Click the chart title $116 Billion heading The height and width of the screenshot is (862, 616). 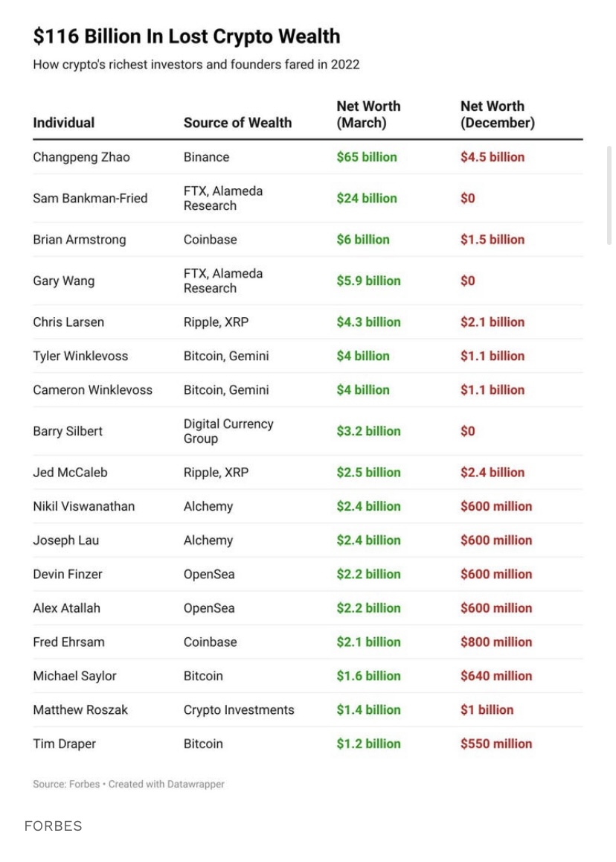187,36
